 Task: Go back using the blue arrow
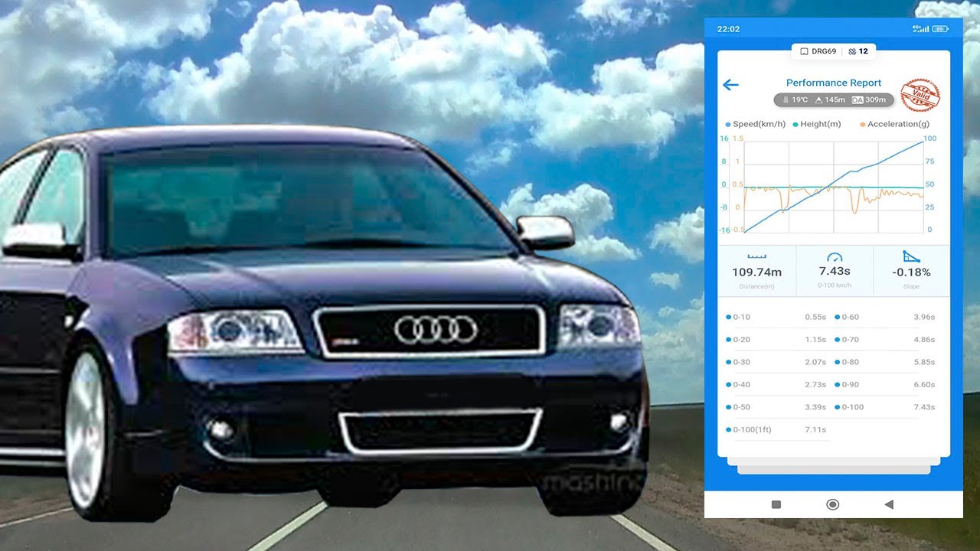click(x=730, y=85)
